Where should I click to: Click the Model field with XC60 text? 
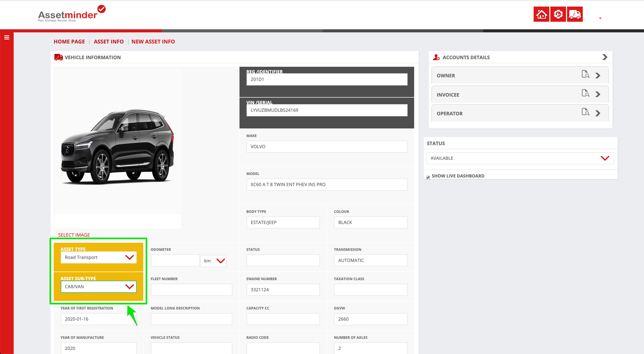point(327,185)
